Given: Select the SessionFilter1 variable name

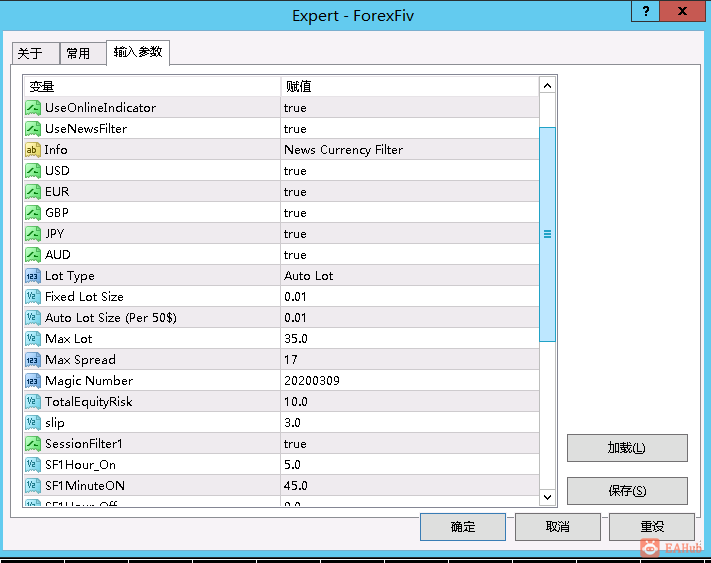Looking at the screenshot, I should (x=83, y=444).
